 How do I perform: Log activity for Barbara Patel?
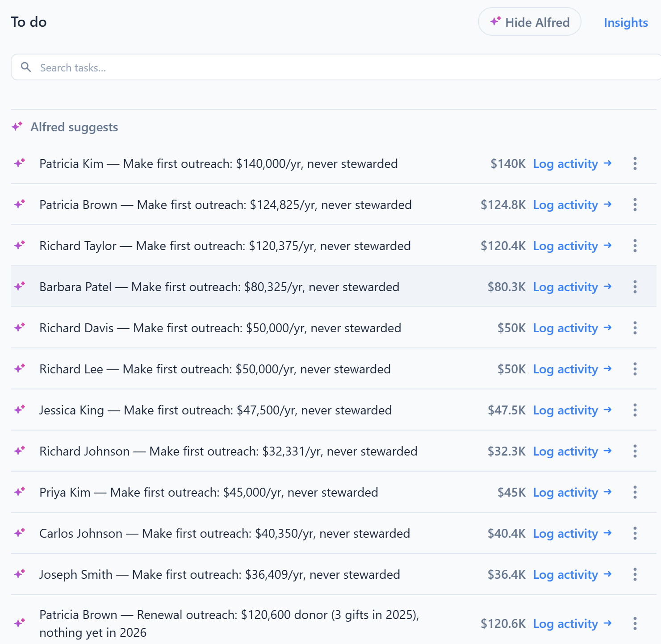pos(572,287)
